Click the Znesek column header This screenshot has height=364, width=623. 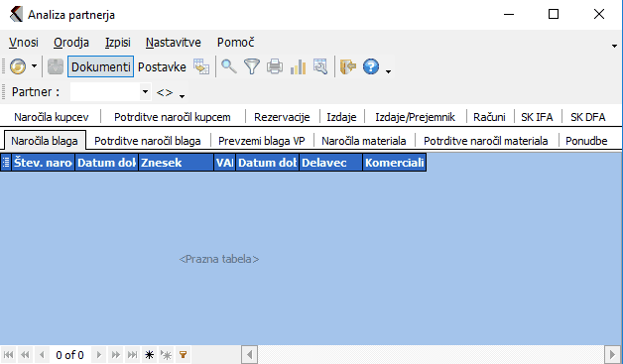(x=176, y=162)
